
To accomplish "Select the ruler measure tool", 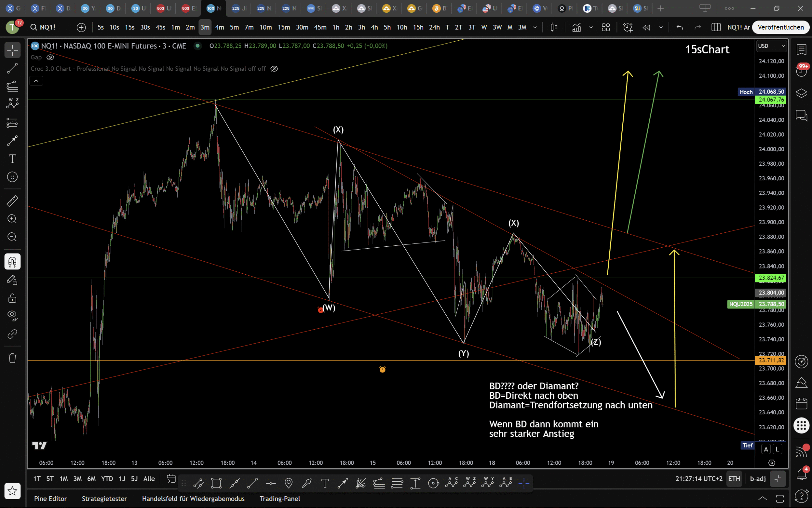I will 12,201.
